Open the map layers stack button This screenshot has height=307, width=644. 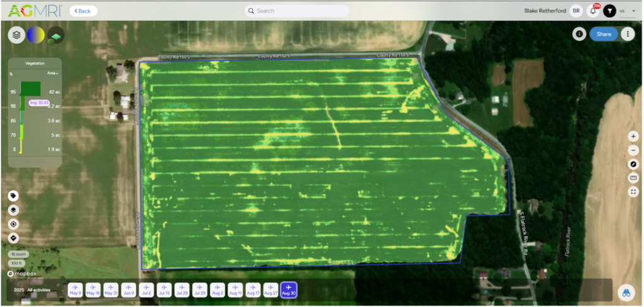(16, 35)
